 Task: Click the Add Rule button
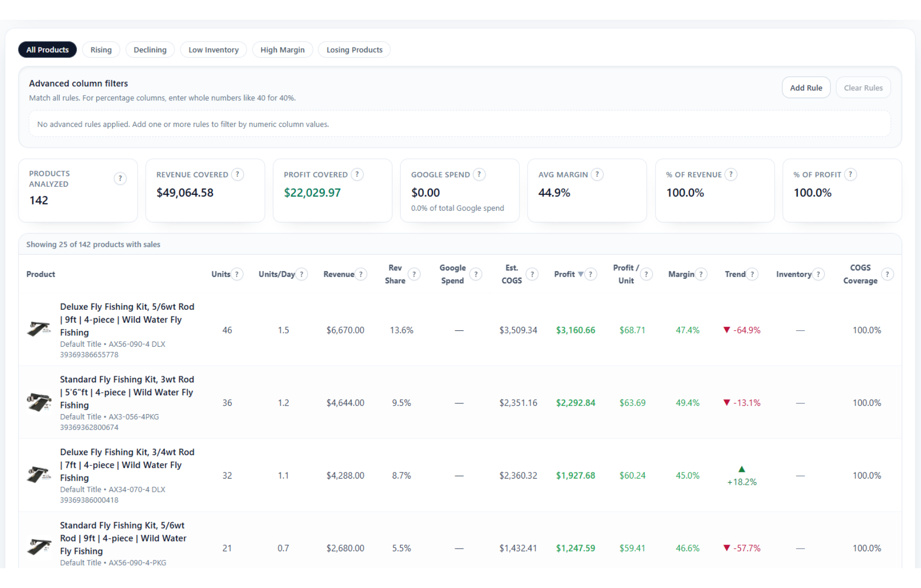(x=806, y=87)
